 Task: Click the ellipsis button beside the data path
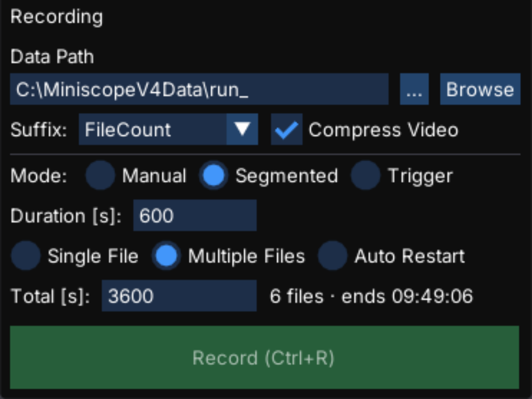(x=414, y=89)
